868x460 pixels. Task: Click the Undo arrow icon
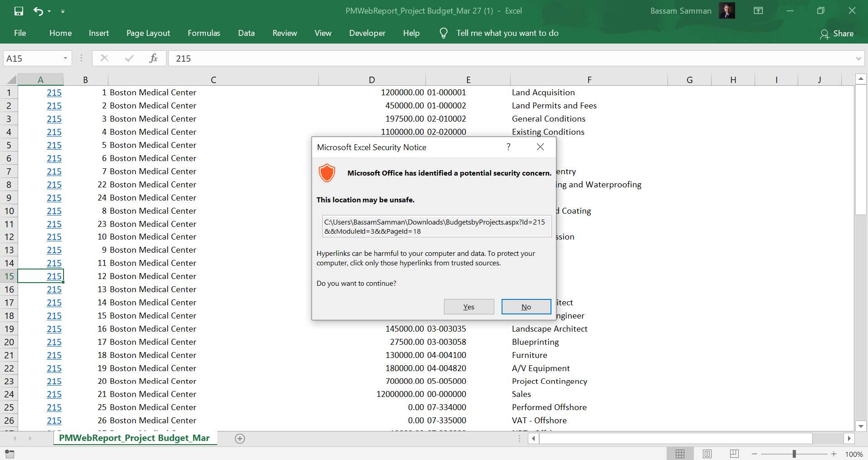click(x=38, y=11)
